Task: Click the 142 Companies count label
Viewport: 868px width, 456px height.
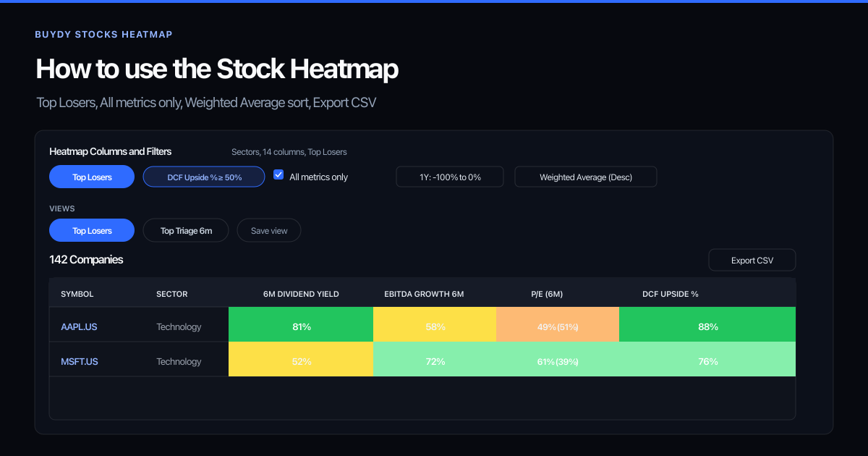Action: click(86, 259)
